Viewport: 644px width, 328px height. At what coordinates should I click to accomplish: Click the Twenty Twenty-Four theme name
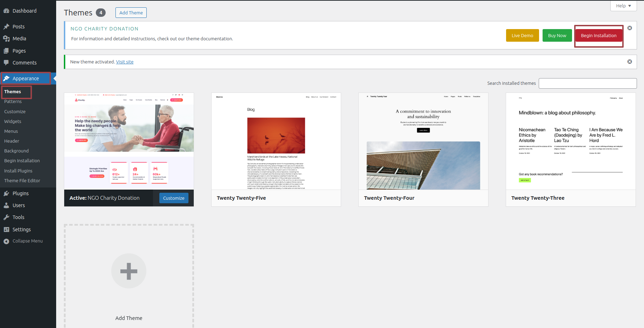tap(389, 198)
